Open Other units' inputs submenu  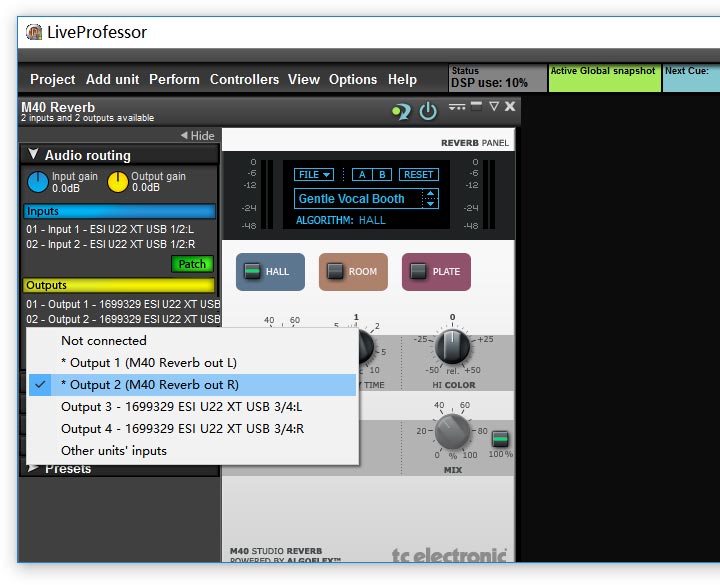[x=192, y=451]
